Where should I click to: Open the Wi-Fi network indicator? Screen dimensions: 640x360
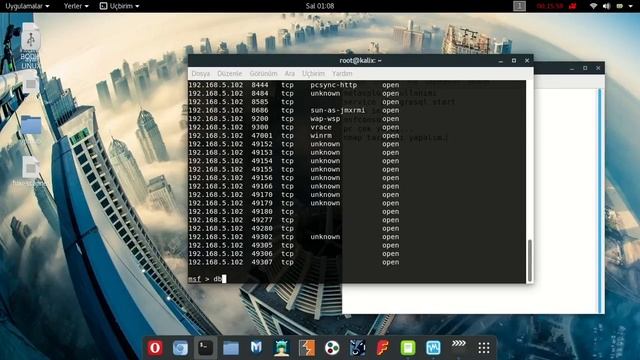pos(593,6)
